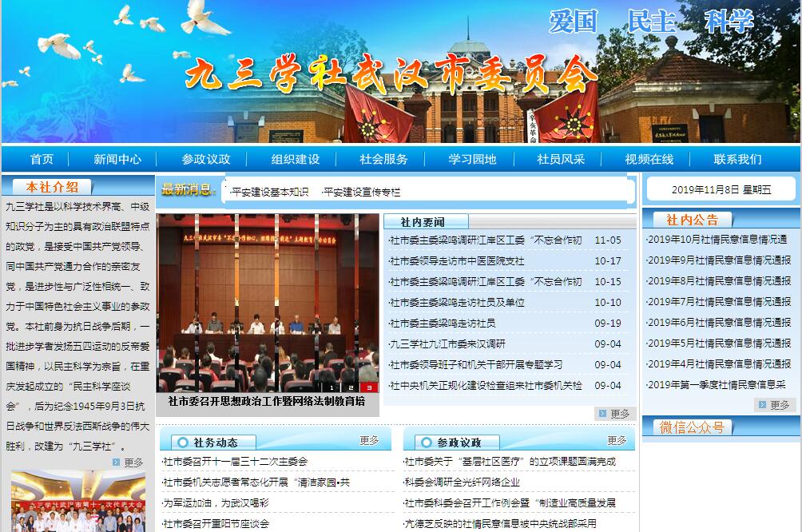Open 2019年10月社情民意信息情况通 announcement
The width and height of the screenshot is (802, 532).
(x=718, y=239)
